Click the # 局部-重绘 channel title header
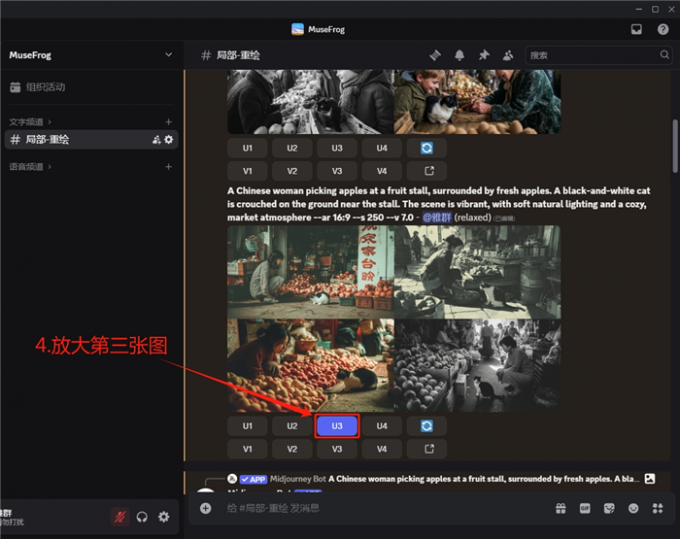This screenshot has width=680, height=539. (x=230, y=55)
